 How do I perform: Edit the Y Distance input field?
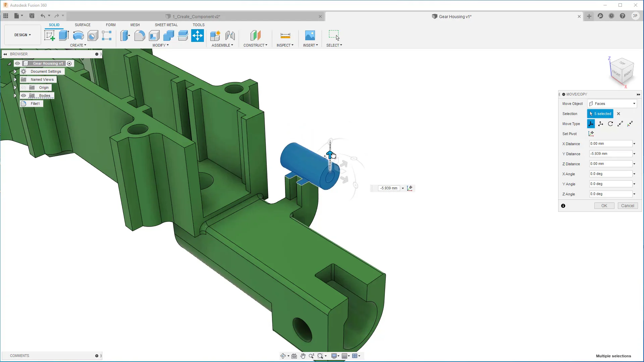pyautogui.click(x=612, y=154)
